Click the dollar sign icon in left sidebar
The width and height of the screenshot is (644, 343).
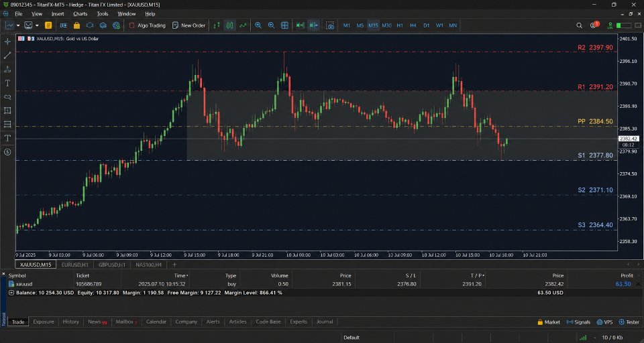7,152
